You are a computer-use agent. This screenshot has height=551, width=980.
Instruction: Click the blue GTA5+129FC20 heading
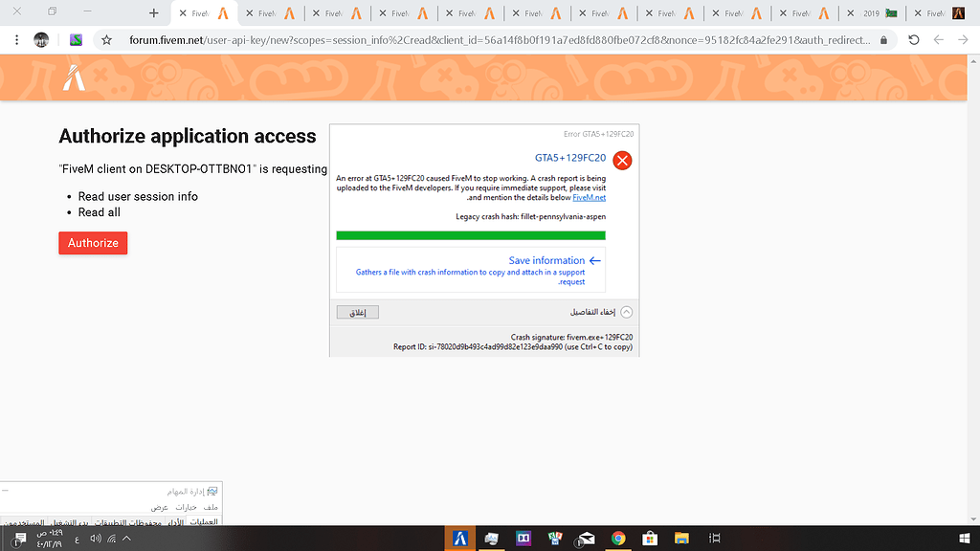(570, 158)
